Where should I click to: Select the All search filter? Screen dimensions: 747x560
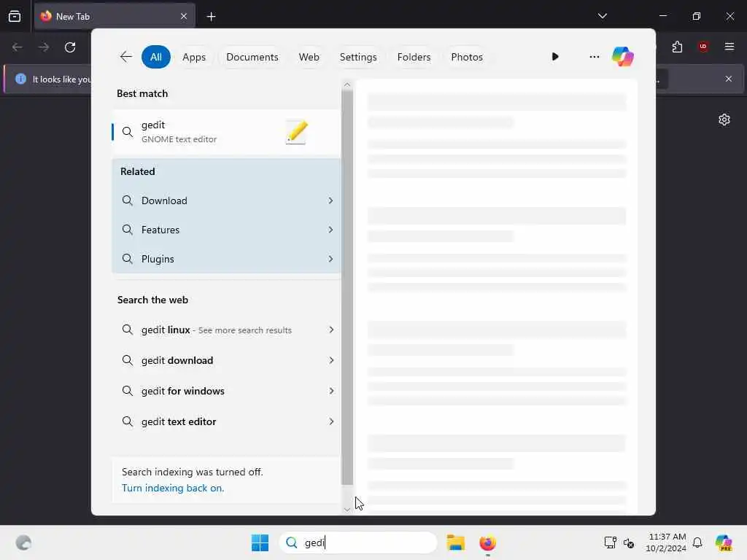(x=156, y=57)
